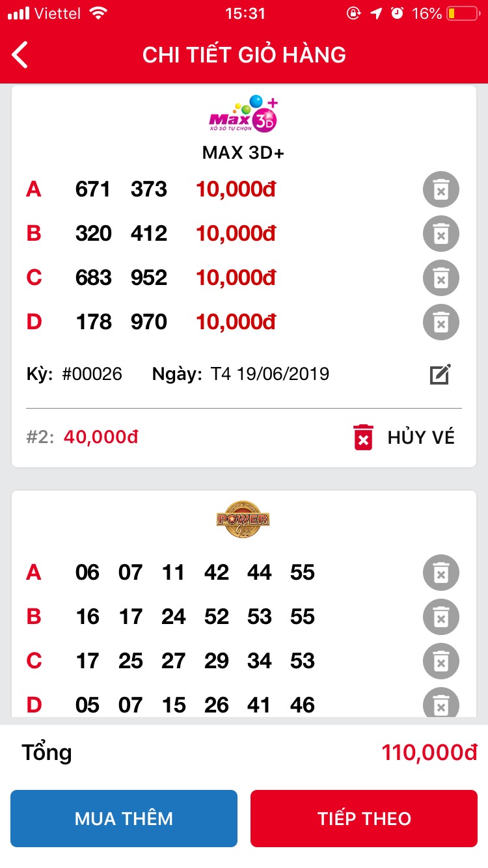This screenshot has width=488, height=868.
Task: Tap the draw number #00026
Action: 92,374
